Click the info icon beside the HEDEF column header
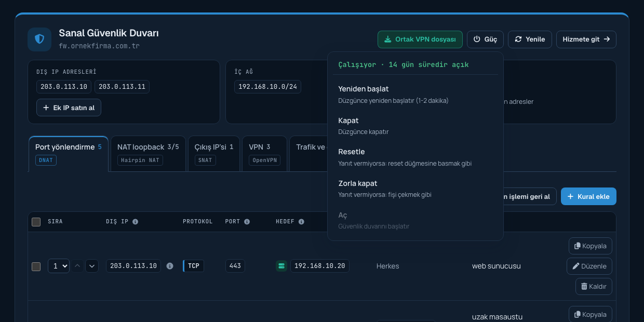644x322 pixels. 301,222
